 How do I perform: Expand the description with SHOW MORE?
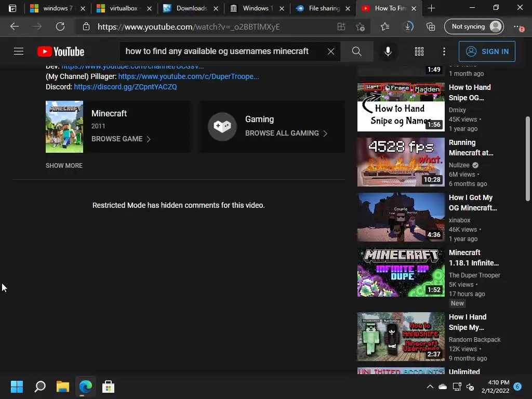(64, 166)
